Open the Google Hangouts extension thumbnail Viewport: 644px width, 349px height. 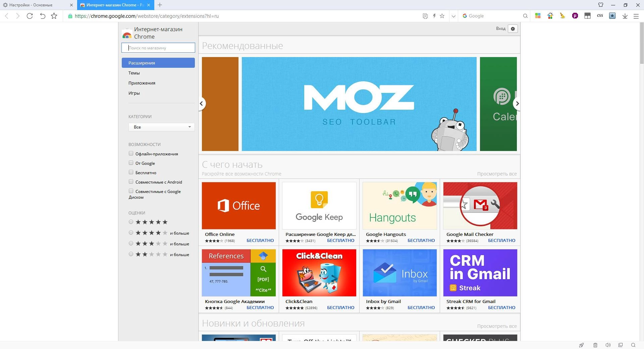(x=399, y=206)
